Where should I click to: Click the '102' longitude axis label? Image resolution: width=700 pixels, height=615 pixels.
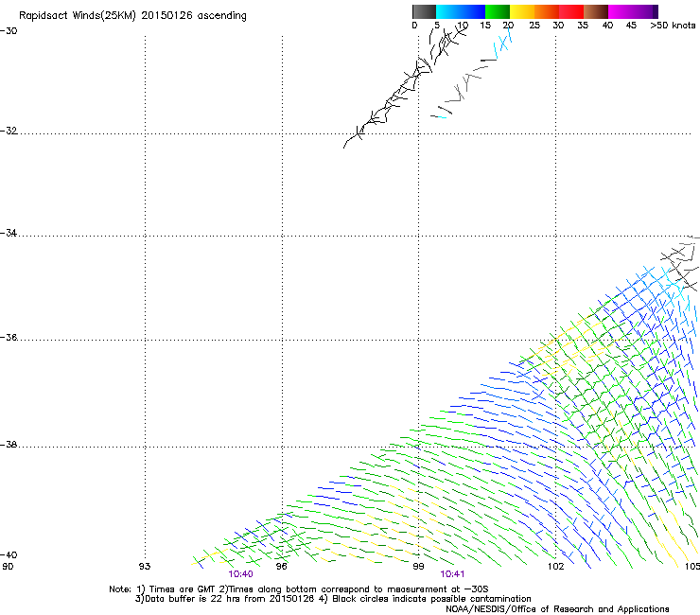[x=556, y=567]
